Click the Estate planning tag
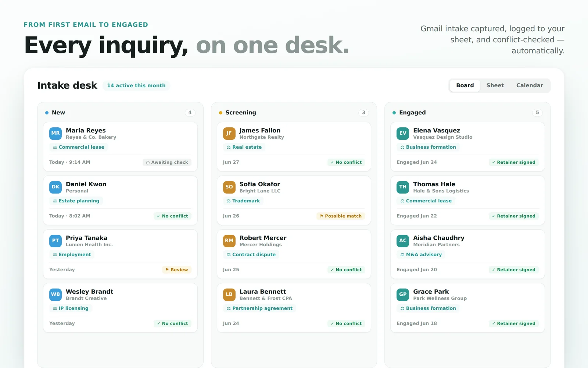This screenshot has width=588, height=368. tap(76, 201)
